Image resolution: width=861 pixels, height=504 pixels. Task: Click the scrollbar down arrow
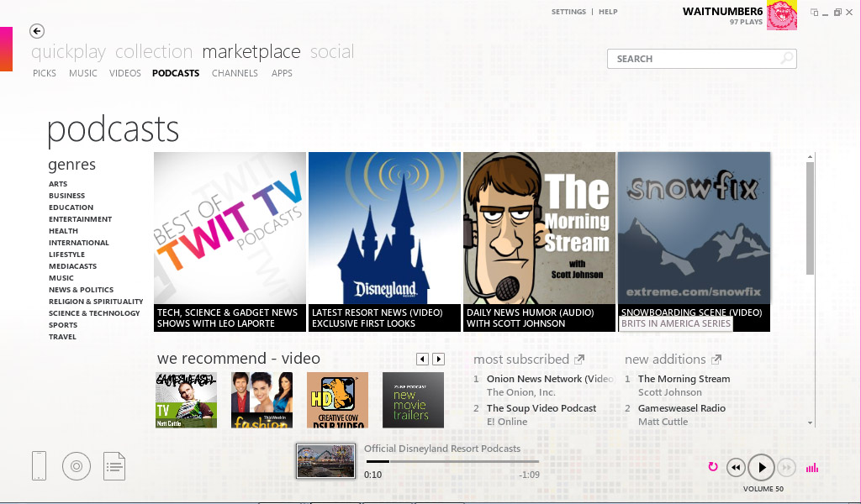click(810, 423)
